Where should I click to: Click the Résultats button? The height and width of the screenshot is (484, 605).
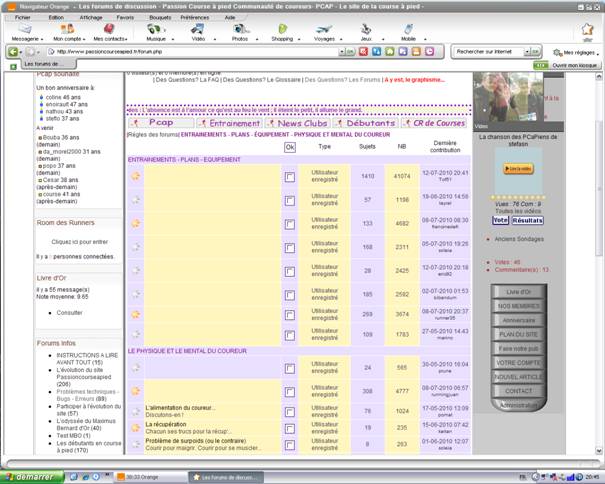click(527, 220)
